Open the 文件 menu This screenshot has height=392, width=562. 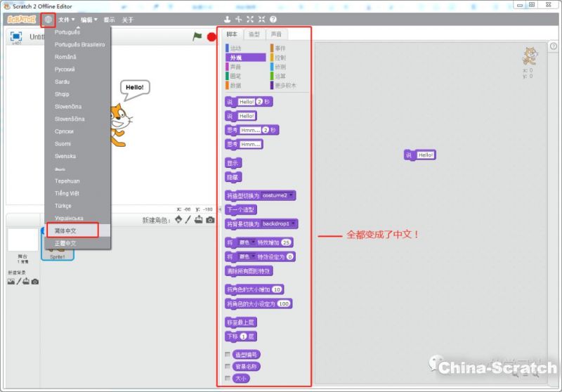coord(66,20)
